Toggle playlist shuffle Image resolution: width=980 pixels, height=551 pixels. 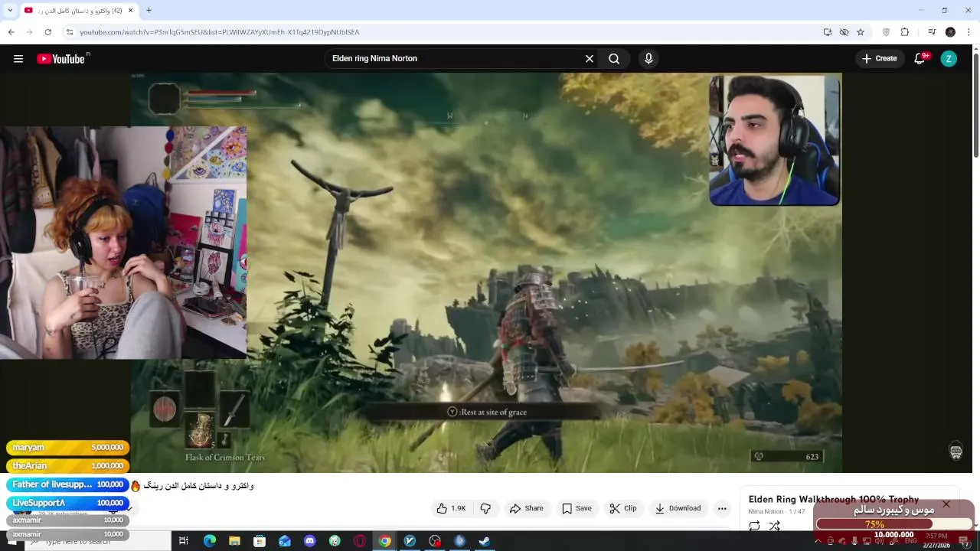point(775,526)
